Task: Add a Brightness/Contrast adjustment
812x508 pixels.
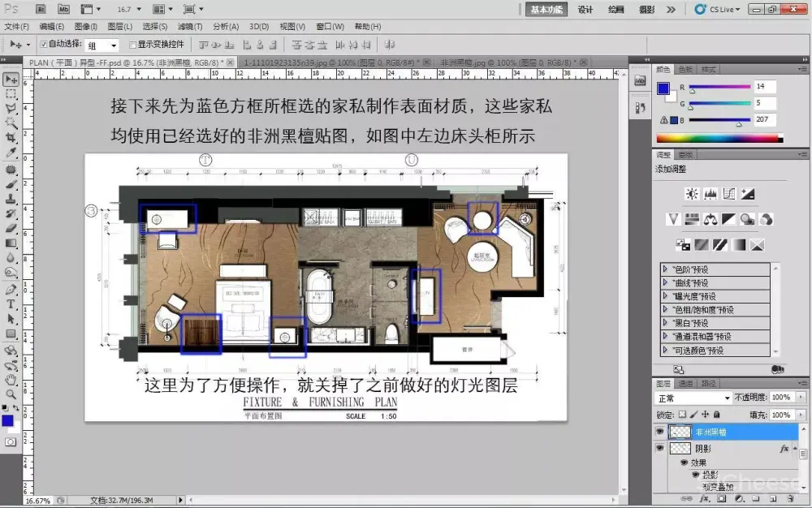Action: click(x=691, y=194)
